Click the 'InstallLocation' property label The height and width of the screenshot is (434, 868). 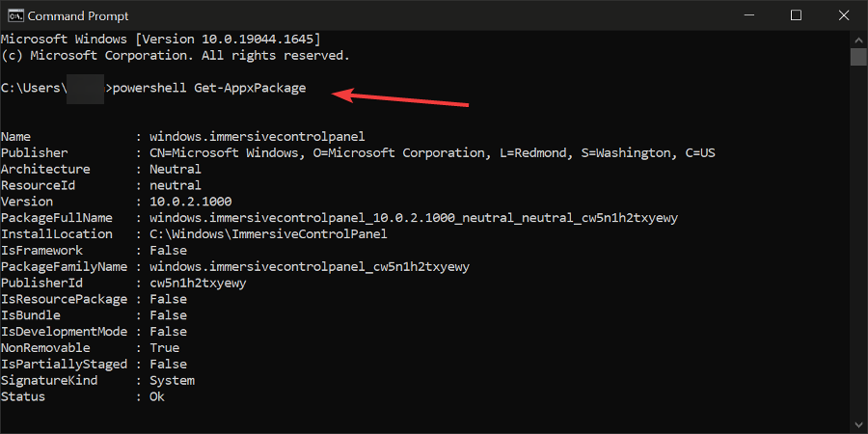(x=57, y=234)
